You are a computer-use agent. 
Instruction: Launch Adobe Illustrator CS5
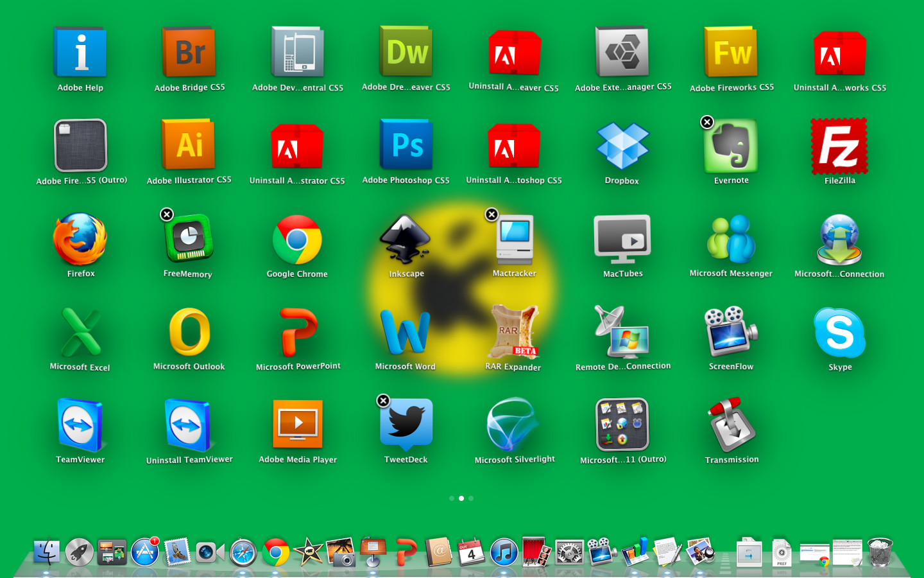click(189, 146)
